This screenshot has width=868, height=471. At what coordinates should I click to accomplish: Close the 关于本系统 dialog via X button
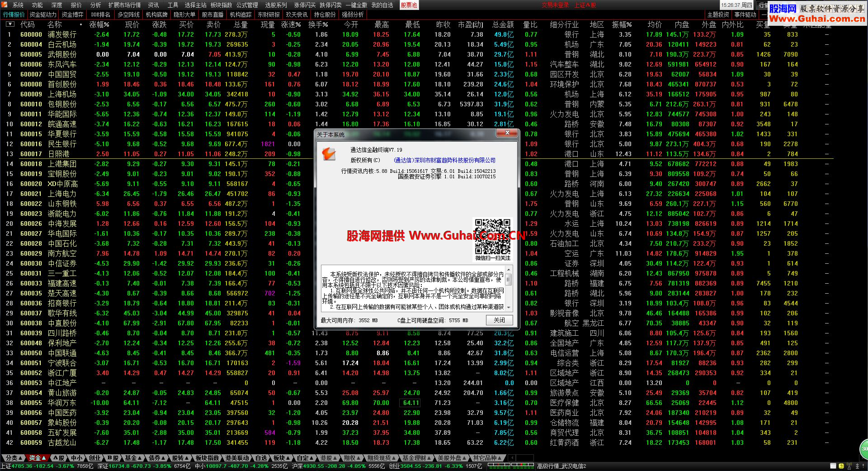pos(508,133)
